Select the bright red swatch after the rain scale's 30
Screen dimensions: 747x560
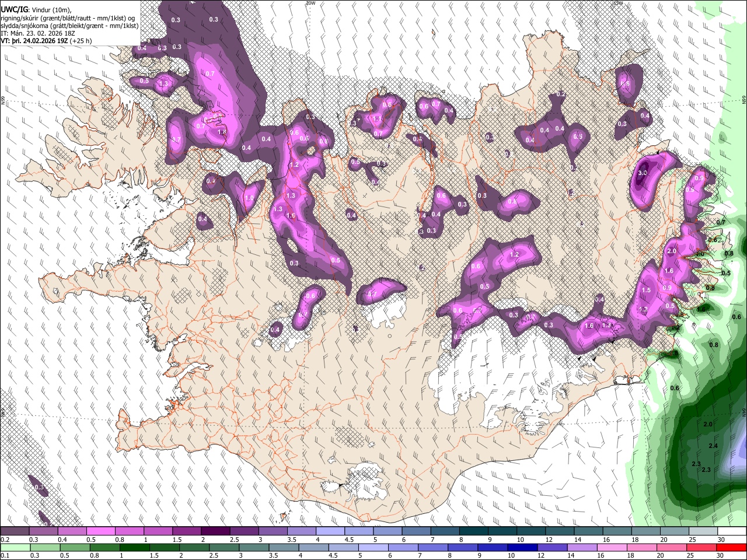coord(732,547)
